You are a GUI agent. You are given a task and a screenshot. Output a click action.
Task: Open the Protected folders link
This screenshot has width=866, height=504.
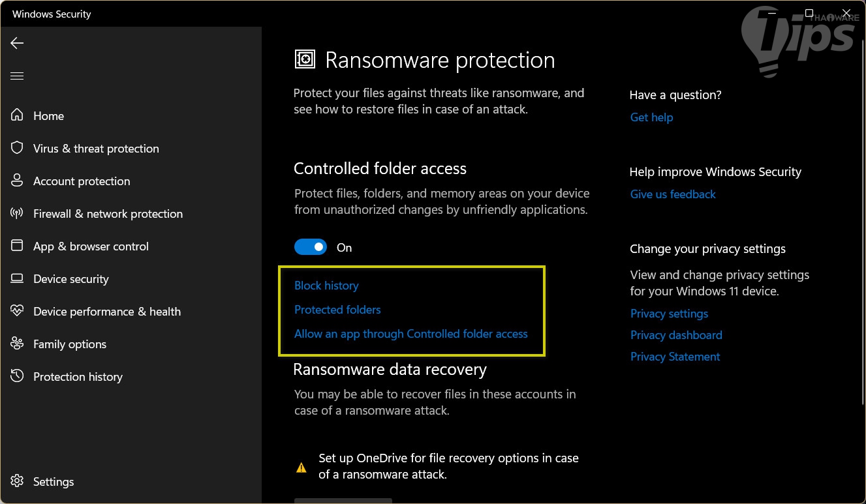pos(337,310)
